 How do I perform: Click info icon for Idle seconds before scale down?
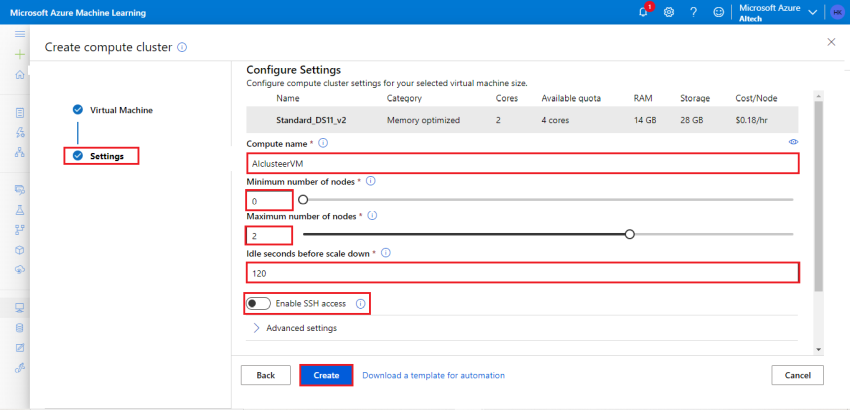385,253
